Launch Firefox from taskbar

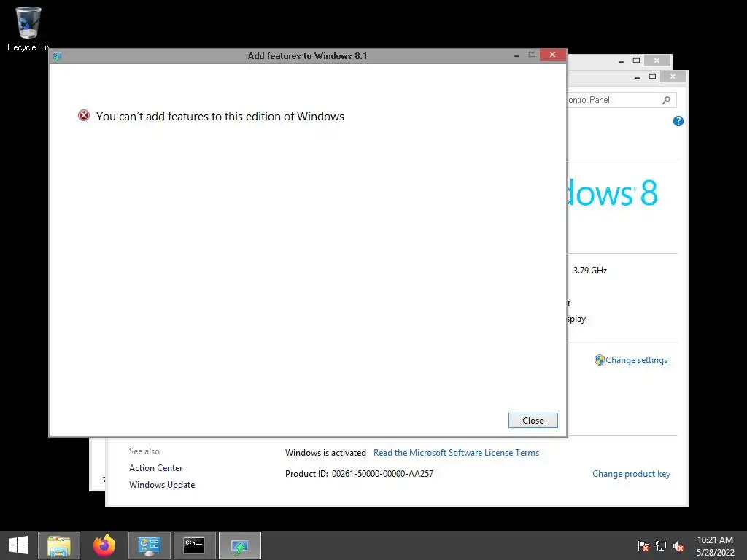pos(104,545)
